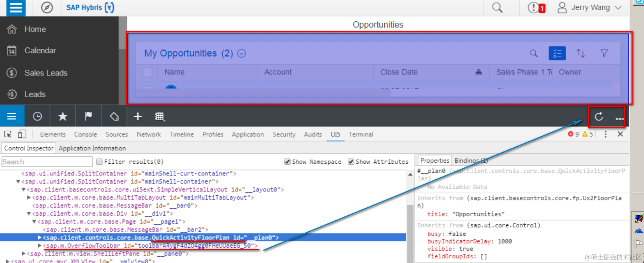The image size is (644, 263).
Task: Collapse the mainShell-container SplitContainer node
Action: (x=18, y=182)
